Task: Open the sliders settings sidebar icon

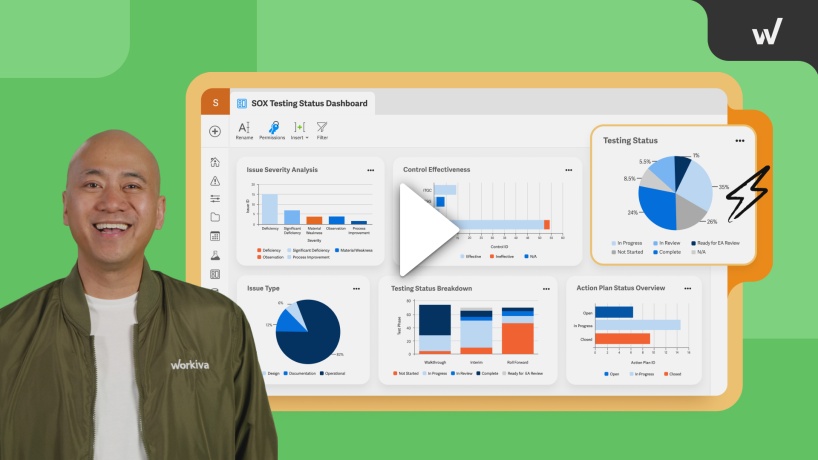Action: (x=215, y=199)
